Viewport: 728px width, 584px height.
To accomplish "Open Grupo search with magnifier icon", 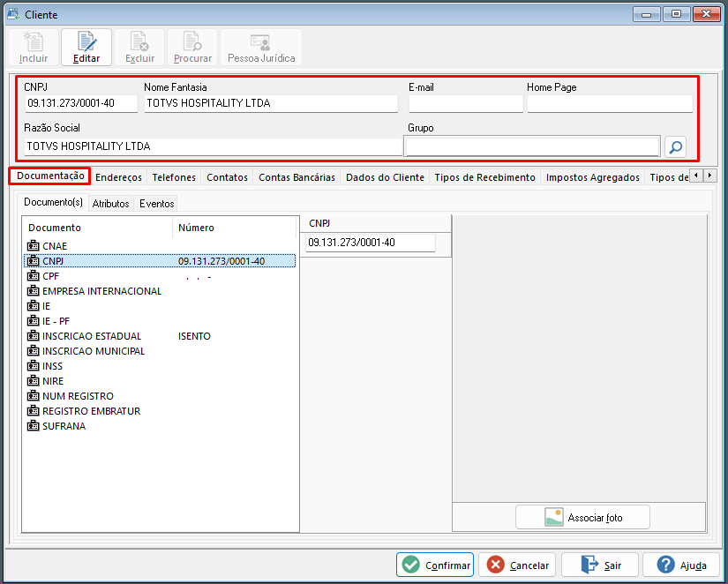I will 676,147.
